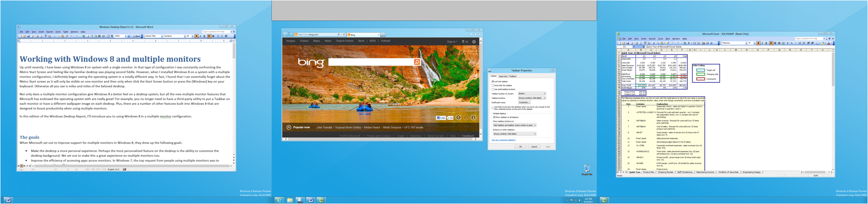Screen dimensions: 868x204
Task: Expand Taskbar location on screen dropdown
Action: tap(532, 94)
